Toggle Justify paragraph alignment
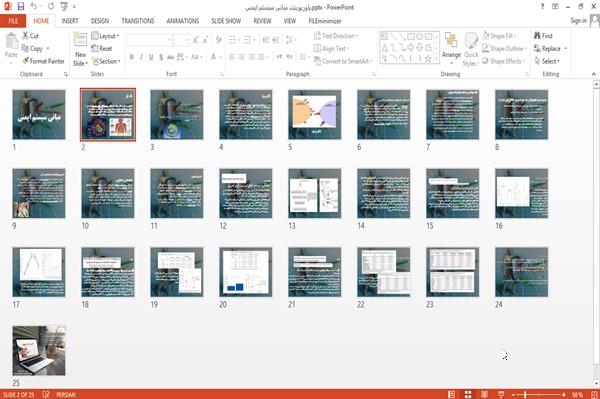This screenshot has width=600, height=399. [x=261, y=57]
